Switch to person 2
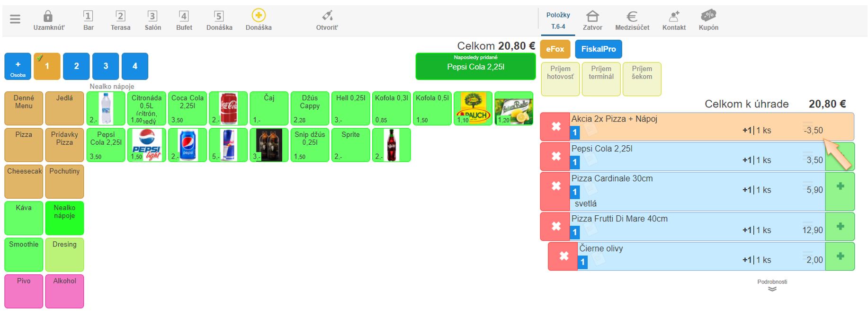 [76, 66]
